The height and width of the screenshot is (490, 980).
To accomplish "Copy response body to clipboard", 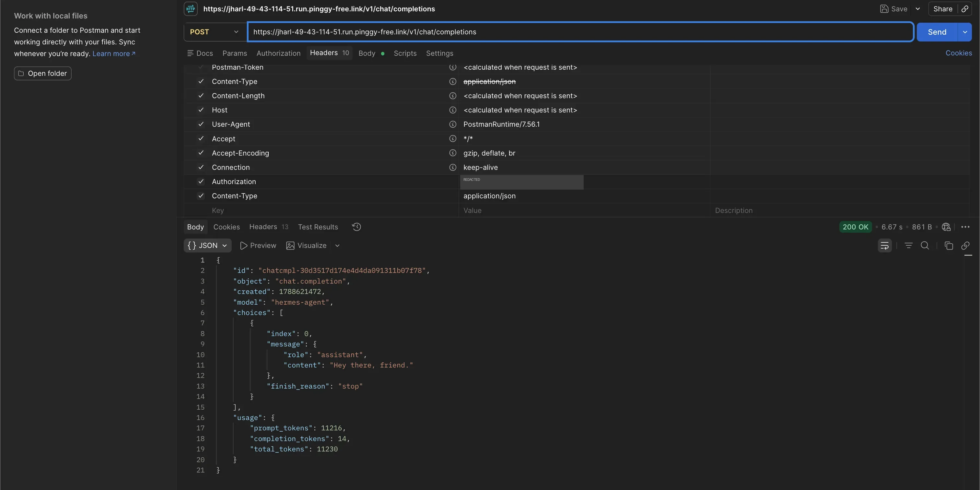I will [x=949, y=246].
